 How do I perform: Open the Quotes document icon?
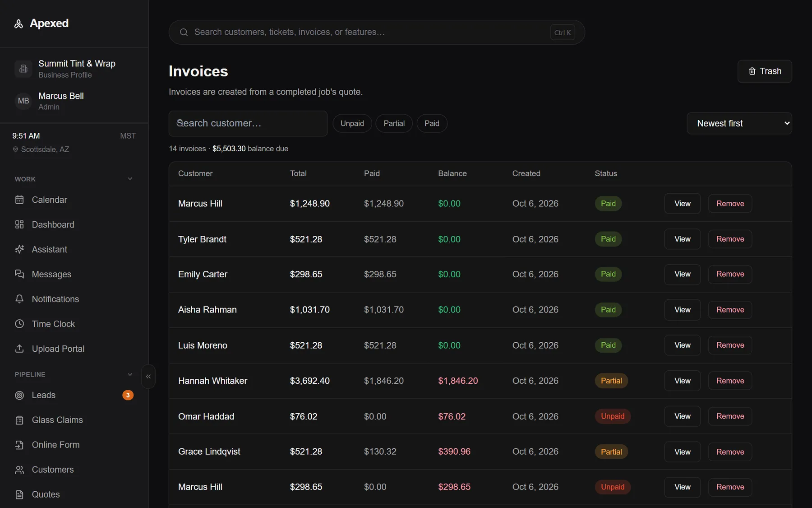(x=19, y=494)
